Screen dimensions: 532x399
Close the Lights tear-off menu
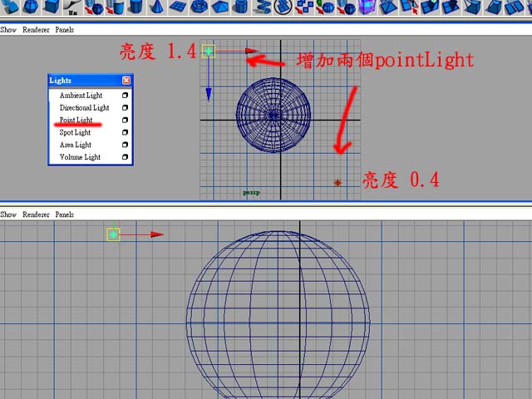point(126,81)
